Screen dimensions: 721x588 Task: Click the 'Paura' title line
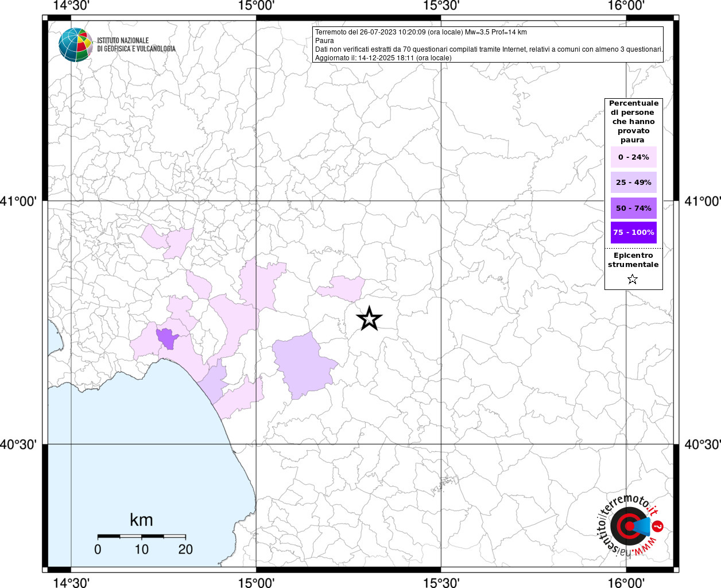coord(324,41)
